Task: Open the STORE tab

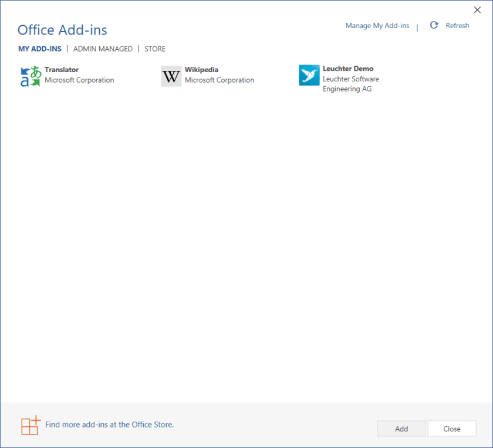Action: pos(154,49)
